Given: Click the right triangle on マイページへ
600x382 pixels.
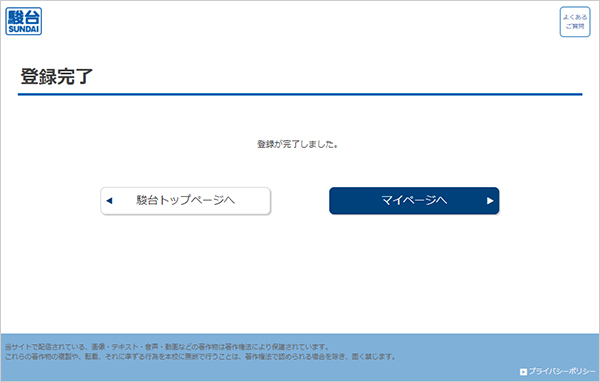Looking at the screenshot, I should [x=490, y=201].
